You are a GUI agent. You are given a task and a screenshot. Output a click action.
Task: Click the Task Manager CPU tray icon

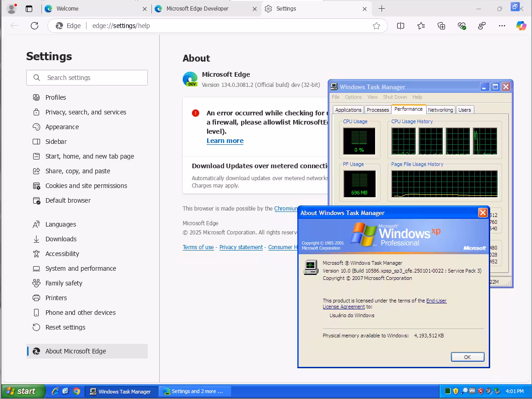pos(447,391)
